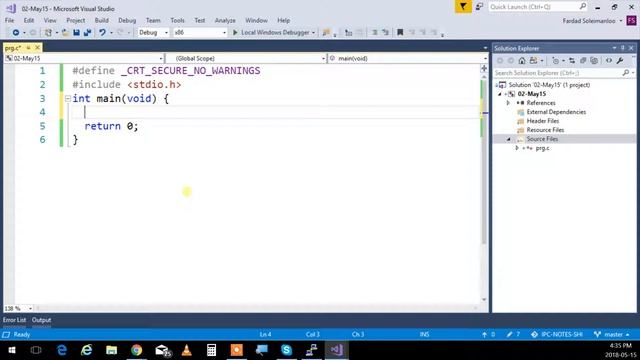Click the Navigate Backward toolbar icon

coord(16,32)
